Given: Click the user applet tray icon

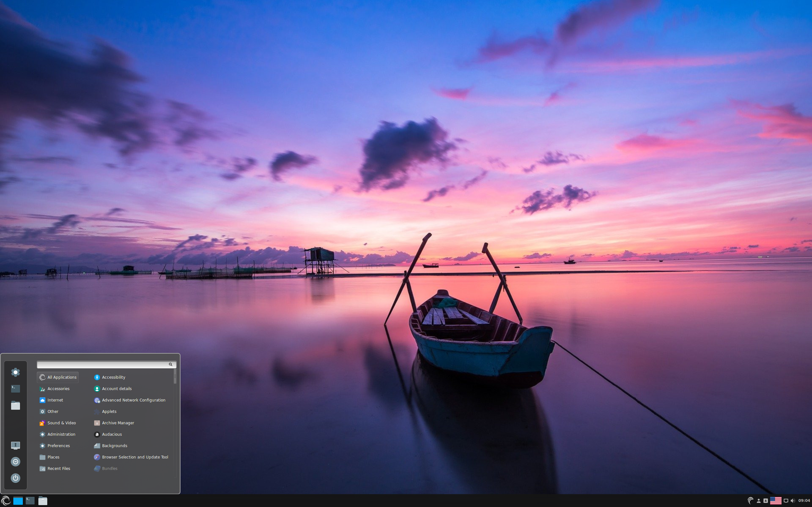Looking at the screenshot, I should [759, 501].
